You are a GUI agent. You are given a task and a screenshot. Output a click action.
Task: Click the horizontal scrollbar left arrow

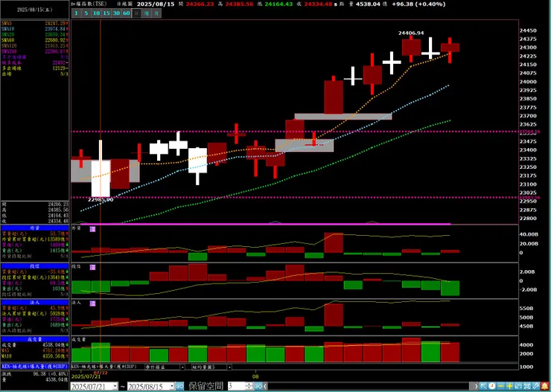coord(265,386)
